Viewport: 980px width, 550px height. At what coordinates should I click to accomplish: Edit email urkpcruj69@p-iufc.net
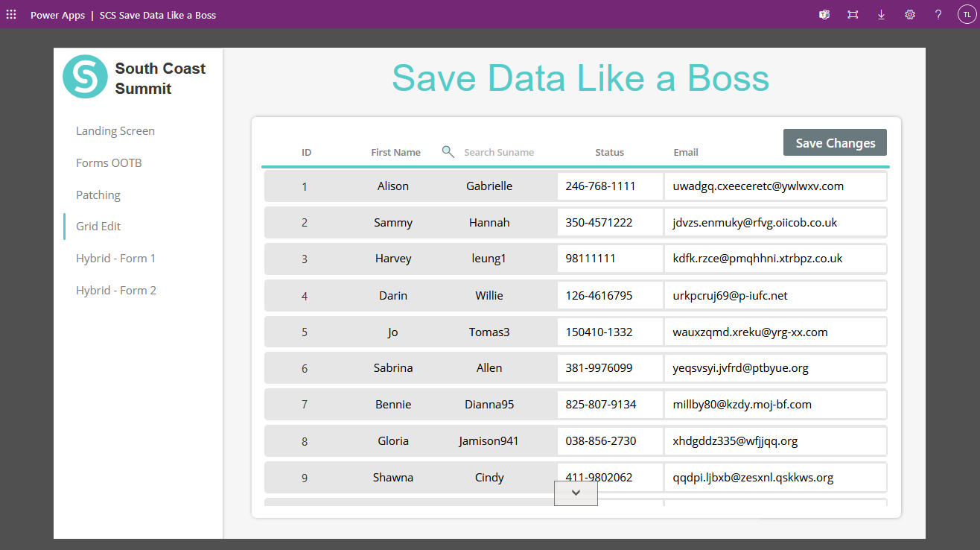[775, 295]
